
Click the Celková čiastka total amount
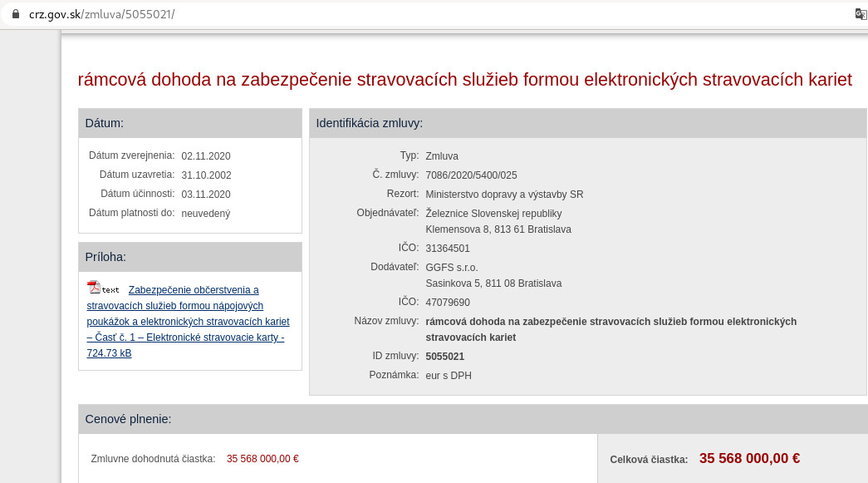(x=749, y=458)
